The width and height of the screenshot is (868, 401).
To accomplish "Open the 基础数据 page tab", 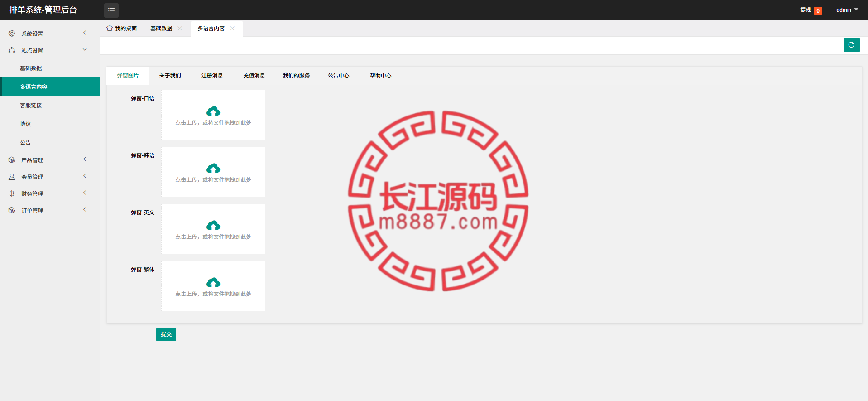I will pyautogui.click(x=161, y=28).
